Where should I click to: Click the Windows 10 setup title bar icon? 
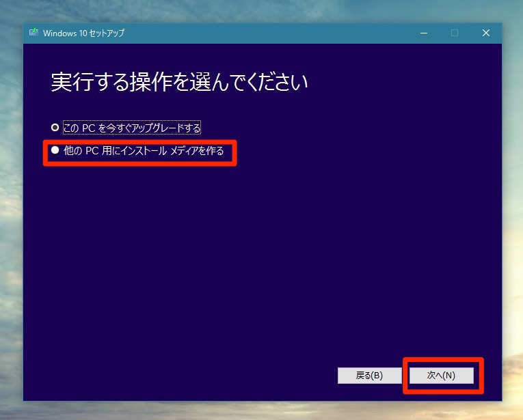[x=33, y=32]
